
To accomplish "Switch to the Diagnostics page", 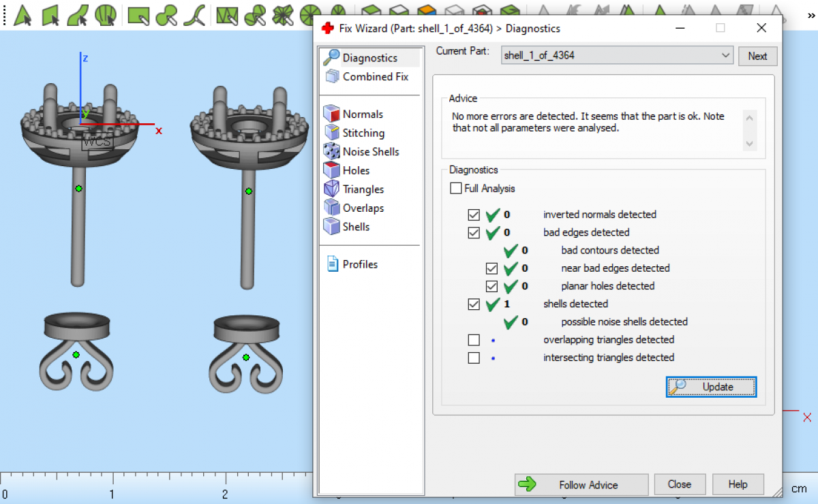I will click(369, 58).
